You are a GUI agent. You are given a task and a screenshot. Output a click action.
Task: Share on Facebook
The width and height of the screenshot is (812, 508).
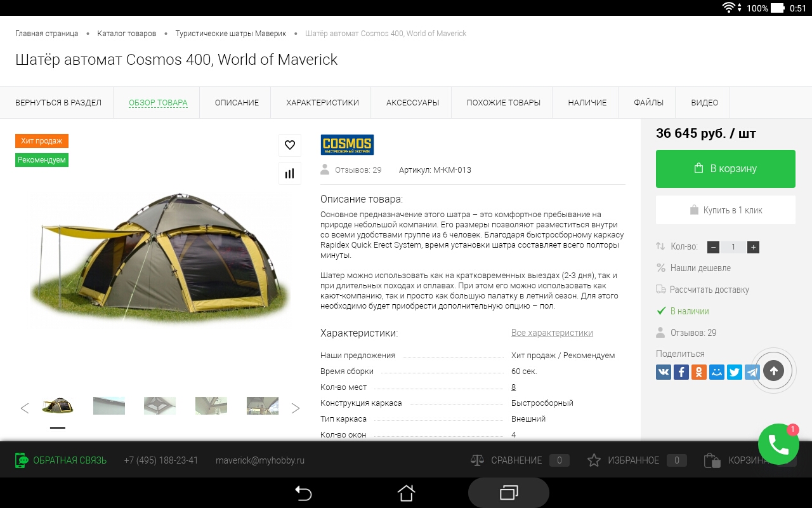point(681,371)
